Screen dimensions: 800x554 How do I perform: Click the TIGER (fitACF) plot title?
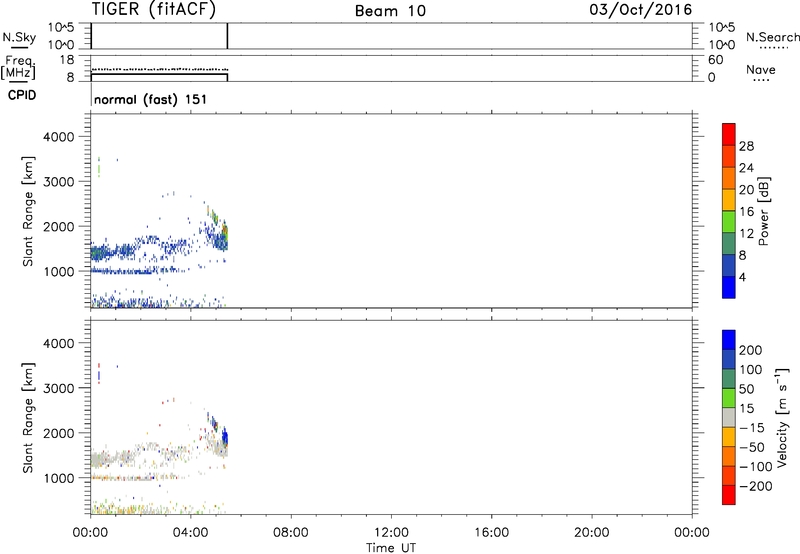point(154,9)
